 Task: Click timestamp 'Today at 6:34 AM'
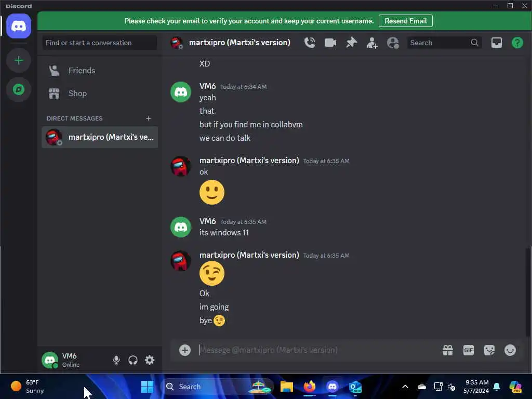click(243, 87)
